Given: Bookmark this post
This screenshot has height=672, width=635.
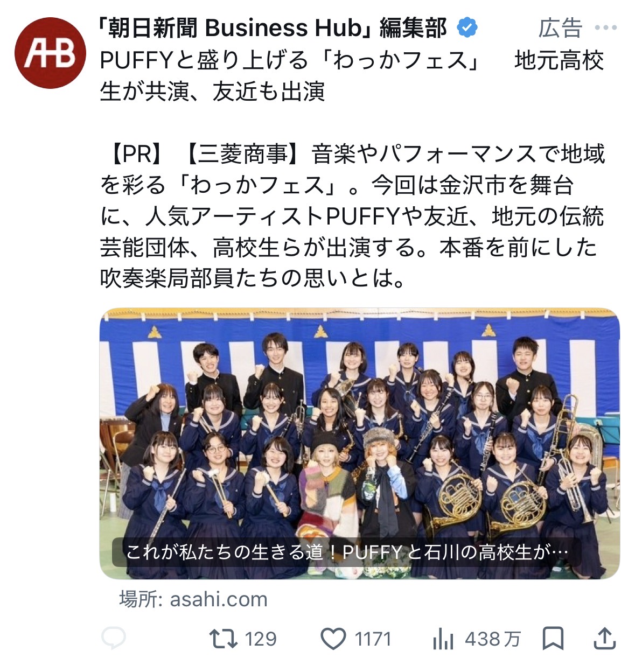Looking at the screenshot, I should 553,639.
